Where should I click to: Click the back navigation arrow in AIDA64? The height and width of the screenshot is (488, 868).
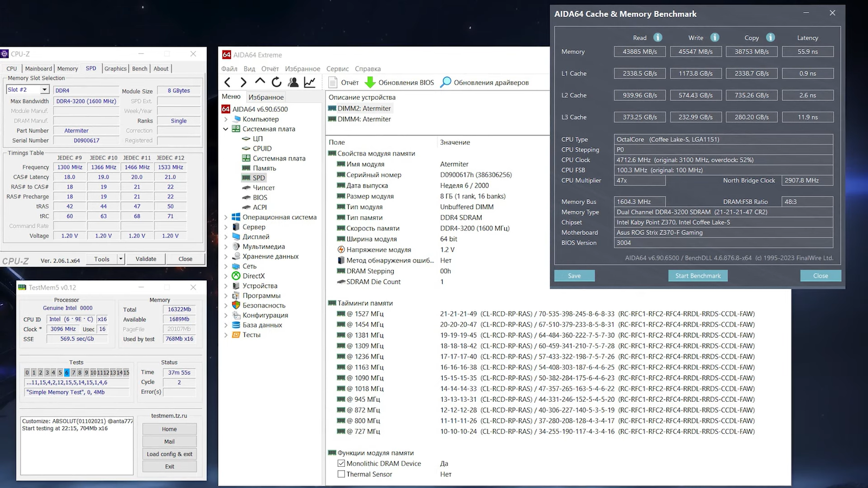pyautogui.click(x=227, y=82)
